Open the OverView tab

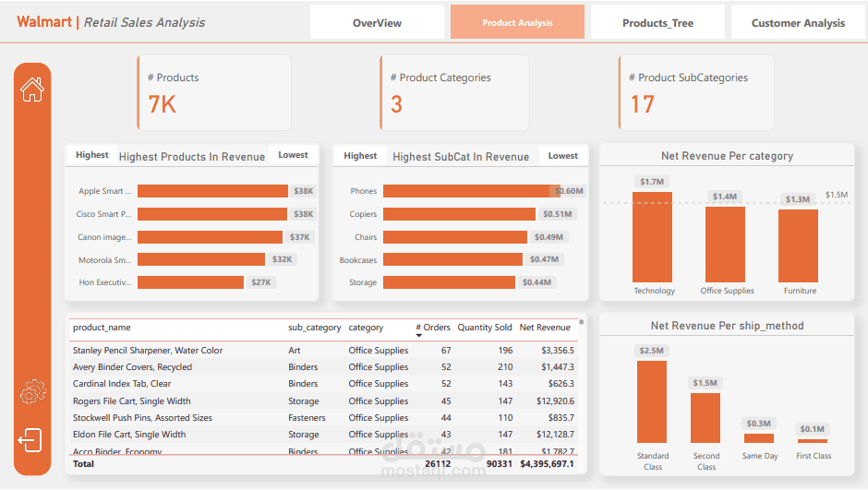coord(377,23)
